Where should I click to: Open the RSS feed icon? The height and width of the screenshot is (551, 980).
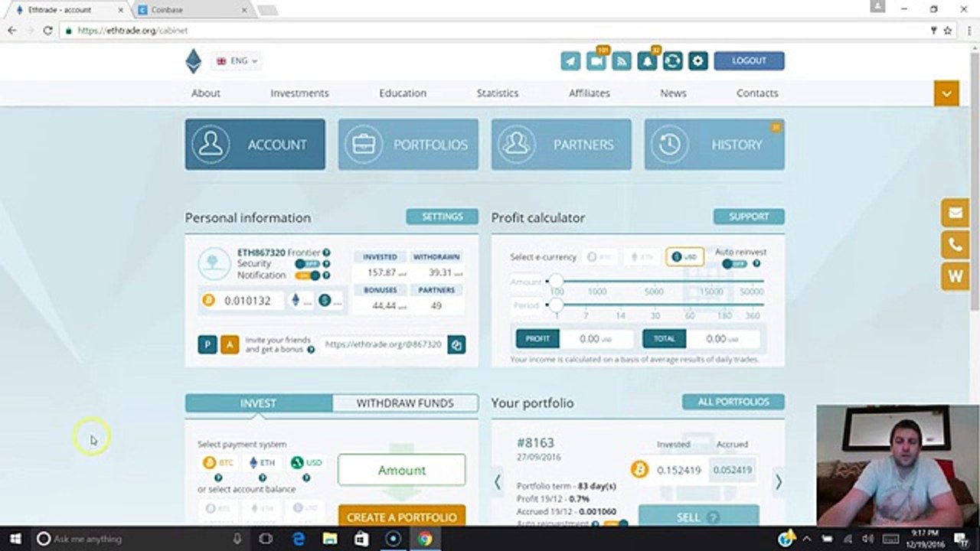622,60
